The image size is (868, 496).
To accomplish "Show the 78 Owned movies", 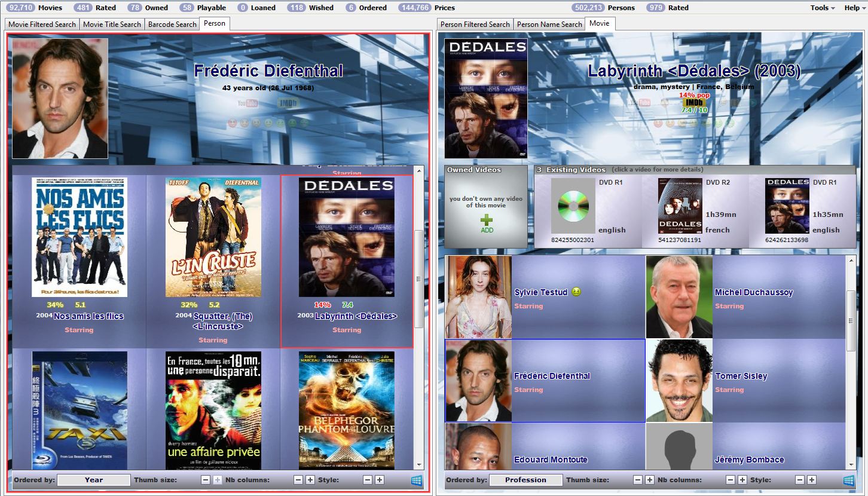I will [x=148, y=8].
